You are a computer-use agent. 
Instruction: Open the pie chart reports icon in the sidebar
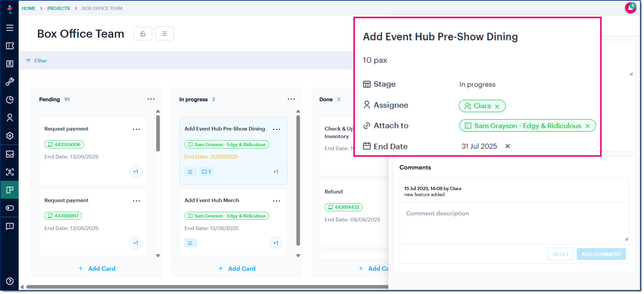[x=10, y=100]
